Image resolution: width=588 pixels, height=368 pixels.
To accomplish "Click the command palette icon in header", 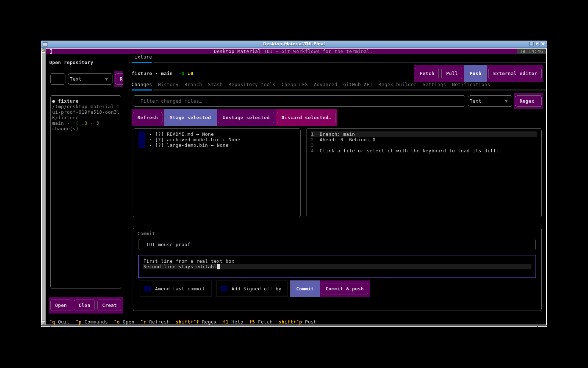I will click(51, 52).
